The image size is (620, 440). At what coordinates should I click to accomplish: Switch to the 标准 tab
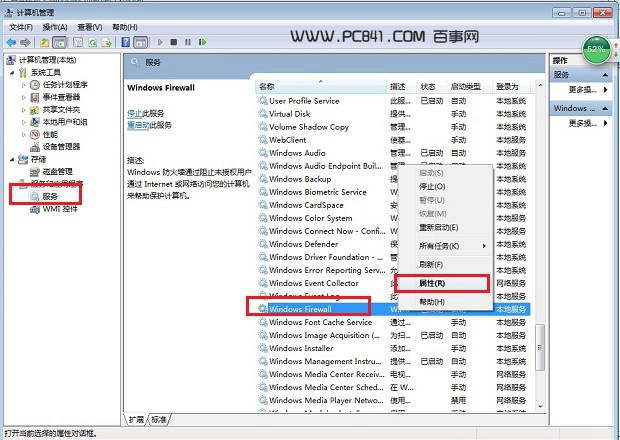[x=159, y=419]
